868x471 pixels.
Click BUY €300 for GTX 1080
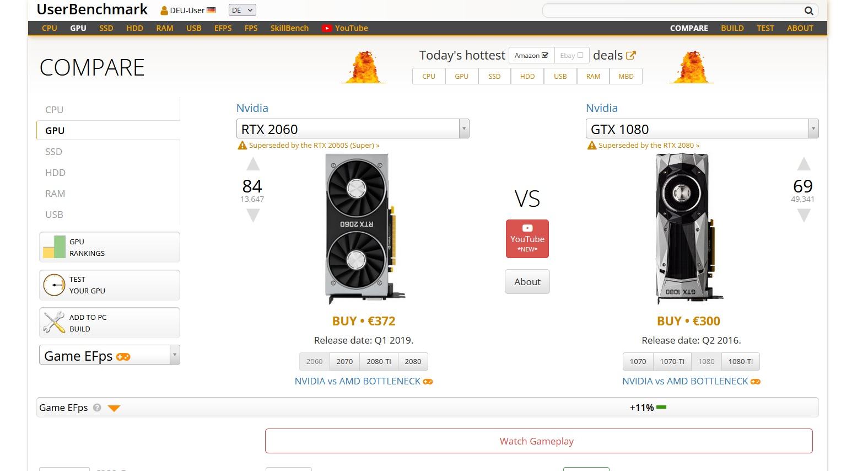(x=688, y=321)
